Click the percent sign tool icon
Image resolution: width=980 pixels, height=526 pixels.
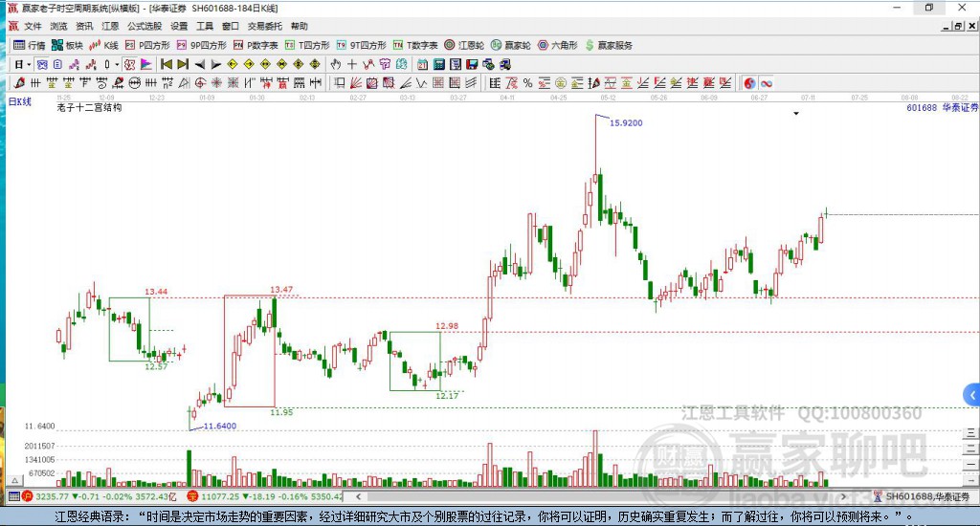[x=527, y=83]
